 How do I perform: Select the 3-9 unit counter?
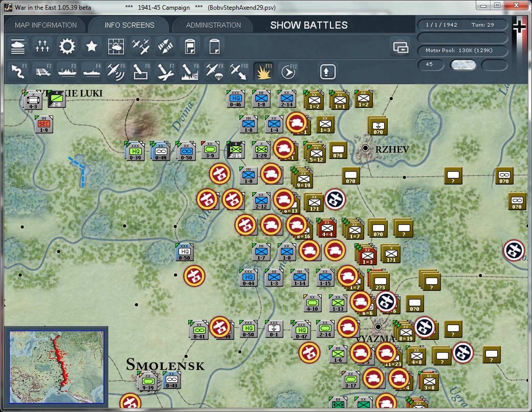click(x=210, y=150)
